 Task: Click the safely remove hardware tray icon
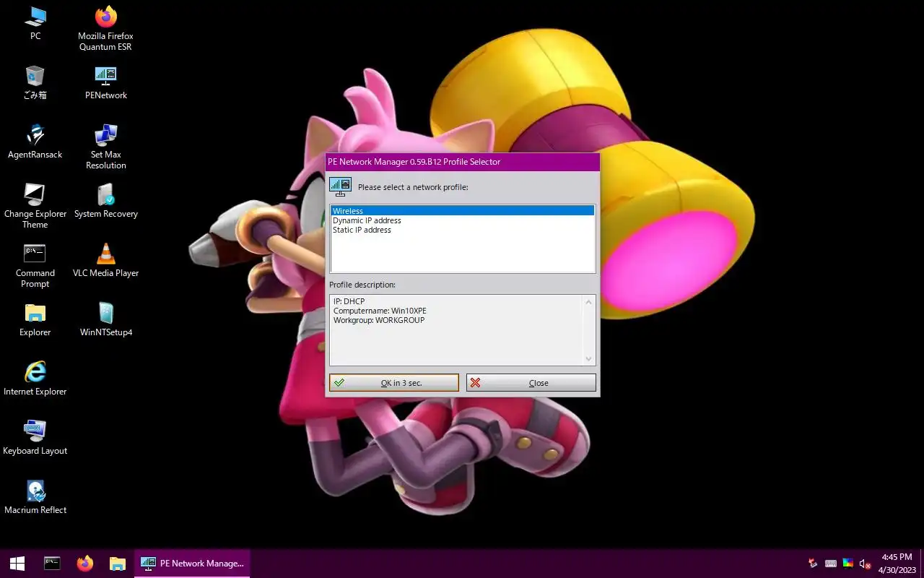click(x=814, y=564)
